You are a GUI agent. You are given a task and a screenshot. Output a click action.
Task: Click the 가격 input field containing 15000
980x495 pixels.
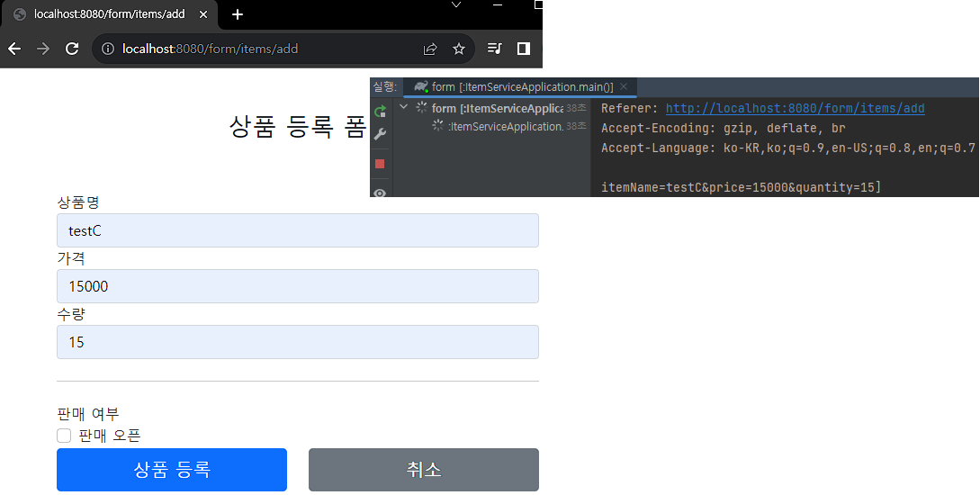(x=298, y=286)
